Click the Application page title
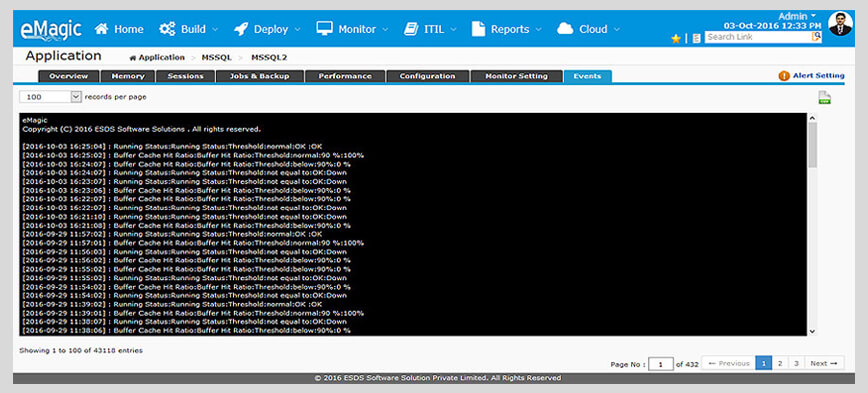This screenshot has width=868, height=393. [x=63, y=56]
